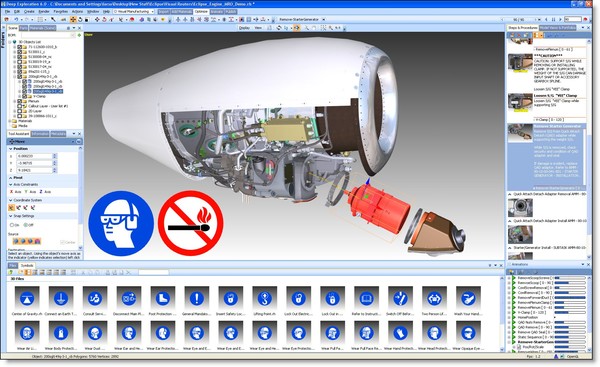The height and width of the screenshot is (367, 600).
Task: Select the blue eye and ear protection sign in viewport
Action: [x=121, y=223]
